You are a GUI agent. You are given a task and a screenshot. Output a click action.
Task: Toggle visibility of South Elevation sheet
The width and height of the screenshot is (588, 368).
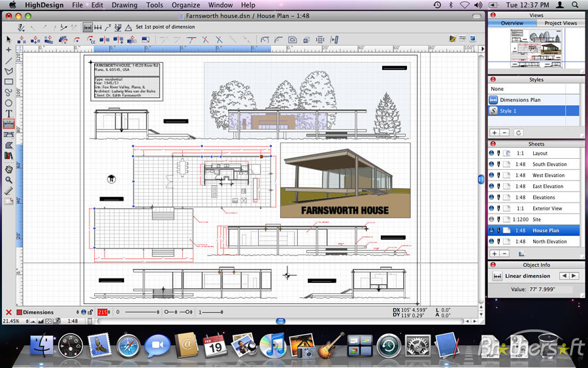[491, 164]
